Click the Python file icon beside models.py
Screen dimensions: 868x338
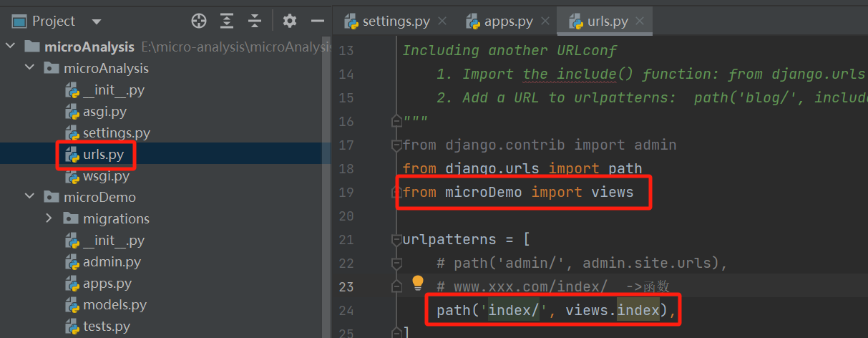[72, 305]
